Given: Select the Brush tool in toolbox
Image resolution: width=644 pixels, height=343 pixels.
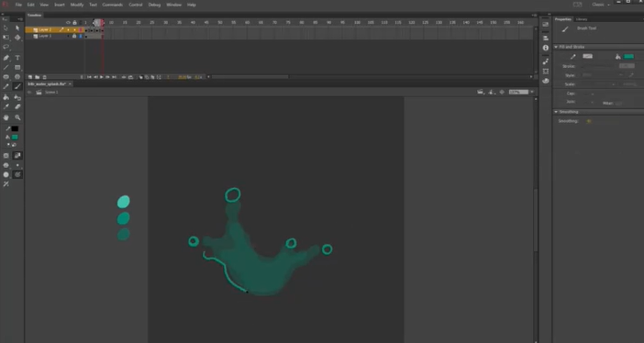Looking at the screenshot, I should pyautogui.click(x=17, y=86).
